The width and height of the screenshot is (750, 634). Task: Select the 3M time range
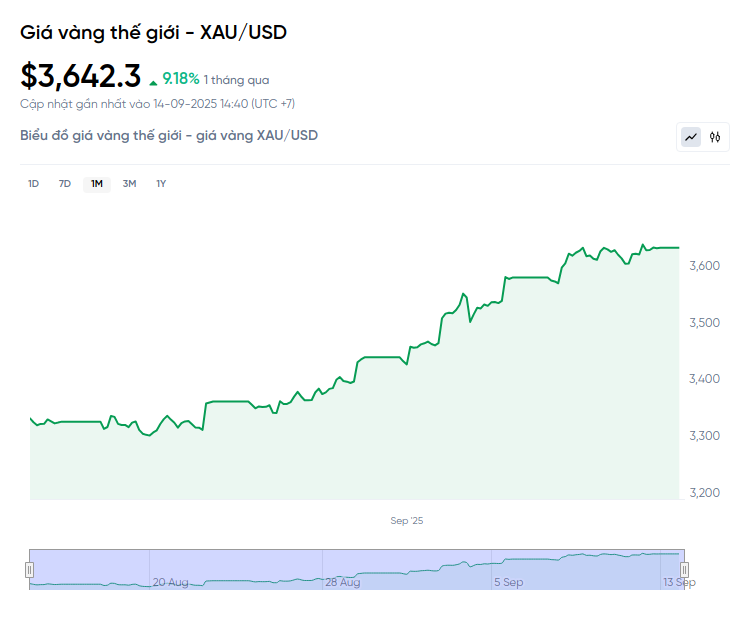(129, 183)
